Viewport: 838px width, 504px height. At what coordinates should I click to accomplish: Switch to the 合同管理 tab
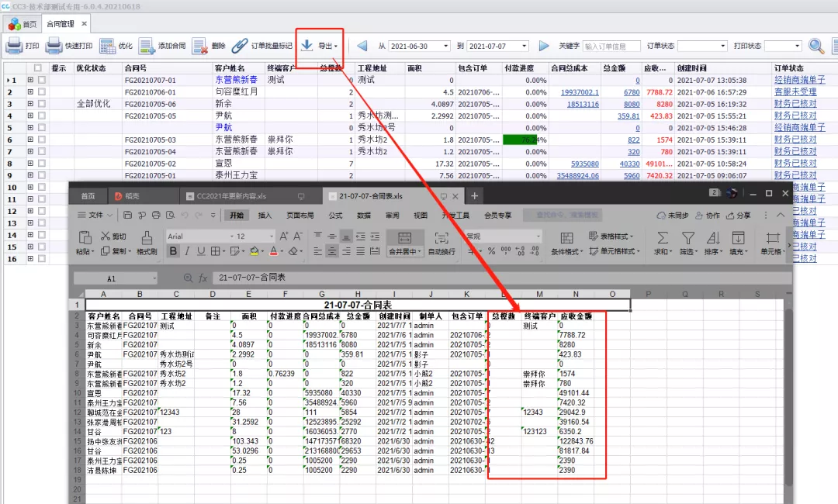coord(61,24)
